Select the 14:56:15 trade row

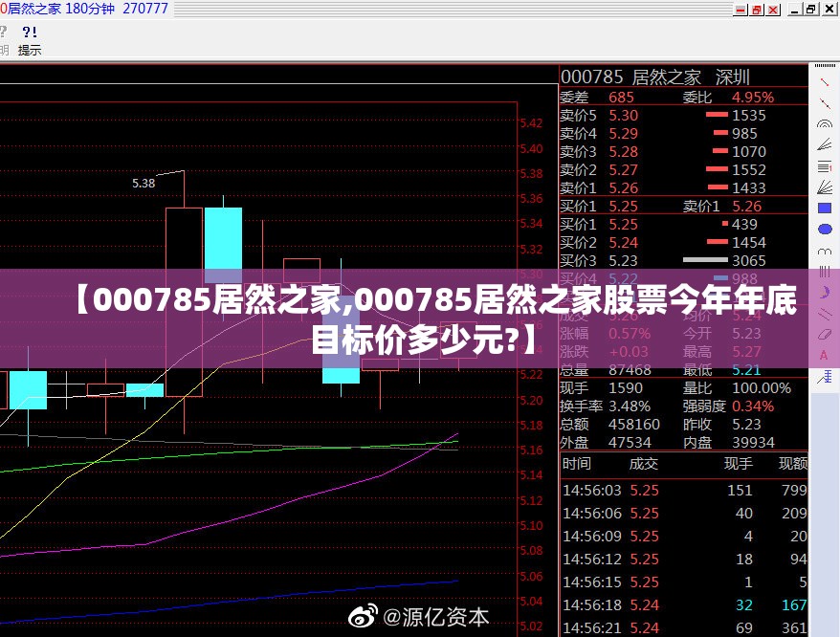click(684, 582)
